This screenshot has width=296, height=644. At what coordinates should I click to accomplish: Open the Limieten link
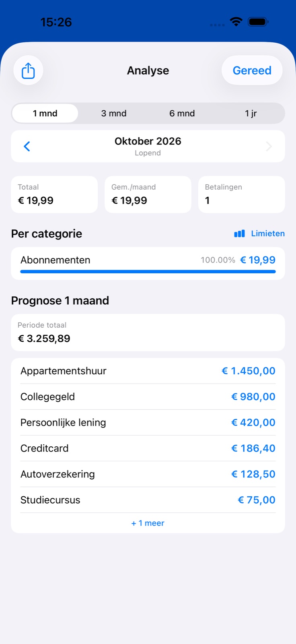click(x=268, y=233)
